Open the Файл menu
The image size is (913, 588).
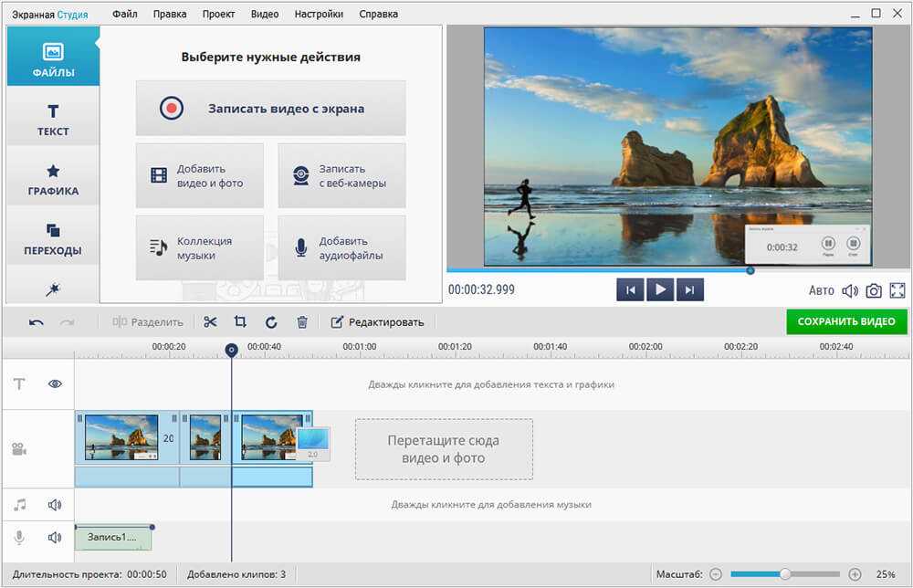click(126, 14)
